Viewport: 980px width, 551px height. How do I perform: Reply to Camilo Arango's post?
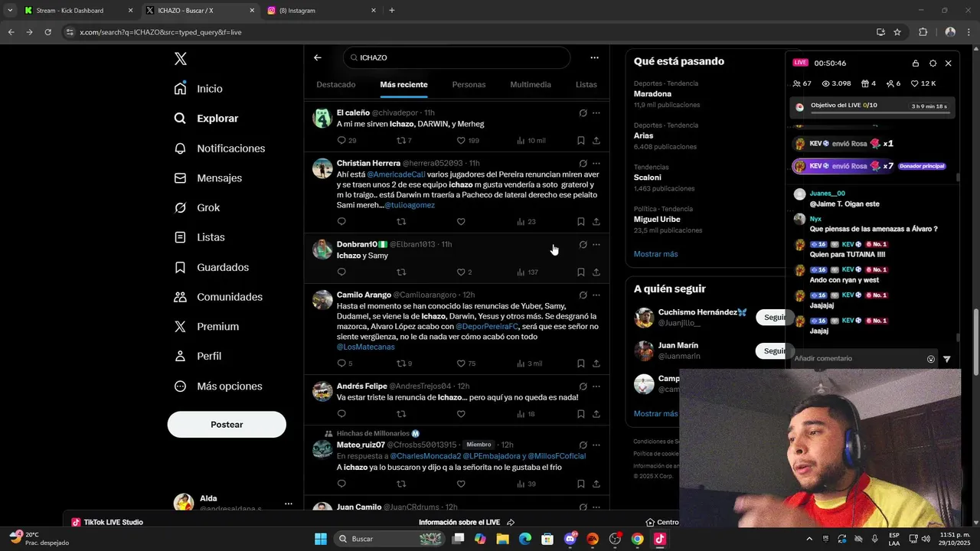(341, 364)
